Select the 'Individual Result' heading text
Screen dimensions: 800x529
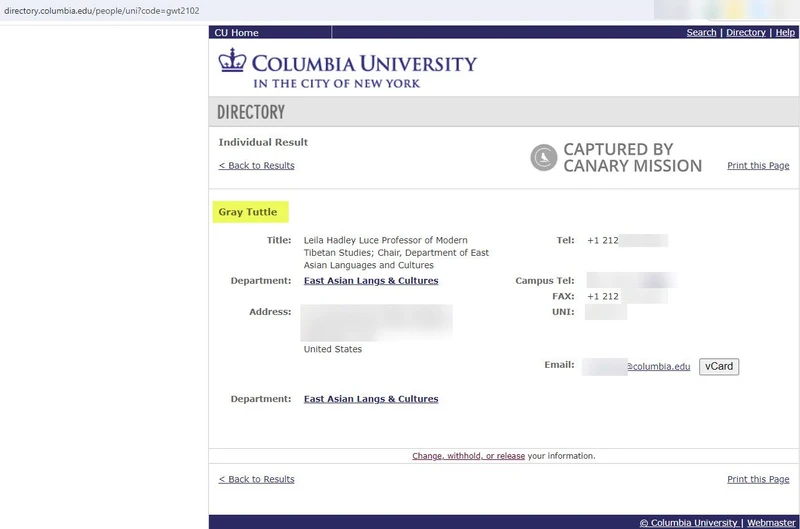[263, 142]
